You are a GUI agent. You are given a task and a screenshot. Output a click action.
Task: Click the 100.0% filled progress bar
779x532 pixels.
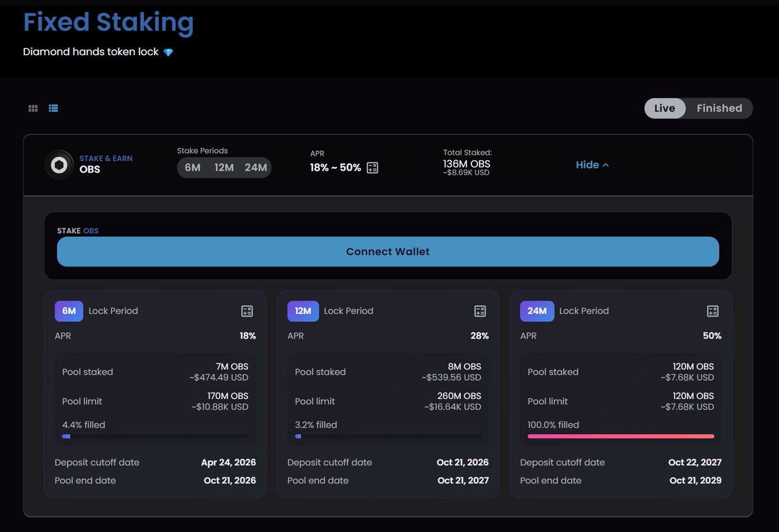tap(620, 436)
